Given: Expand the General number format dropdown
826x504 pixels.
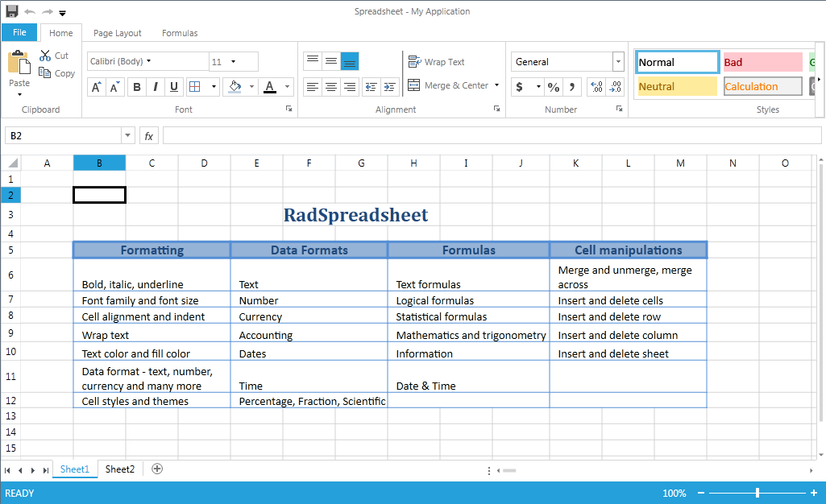Looking at the screenshot, I should tap(618, 62).
